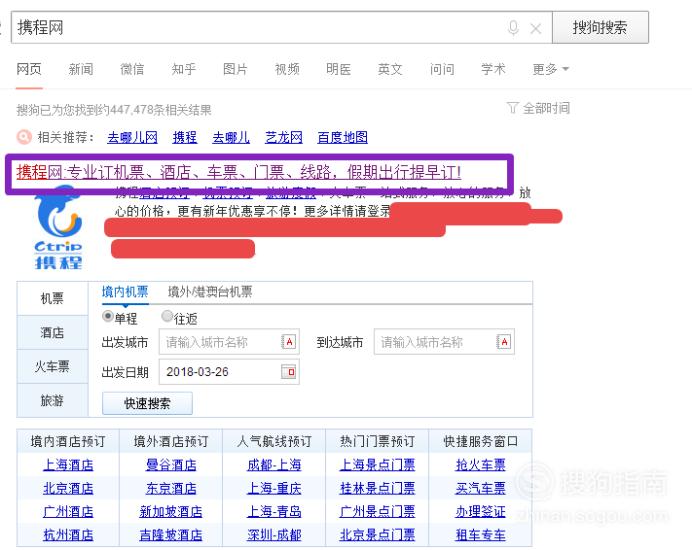
Task: Open the 新加坡酒店 link
Action: click(x=171, y=512)
